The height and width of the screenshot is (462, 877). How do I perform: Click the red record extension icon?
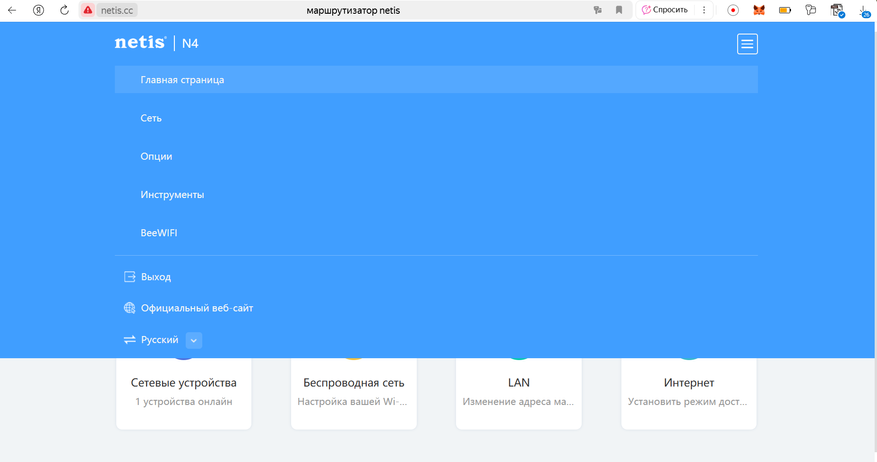[x=733, y=10]
